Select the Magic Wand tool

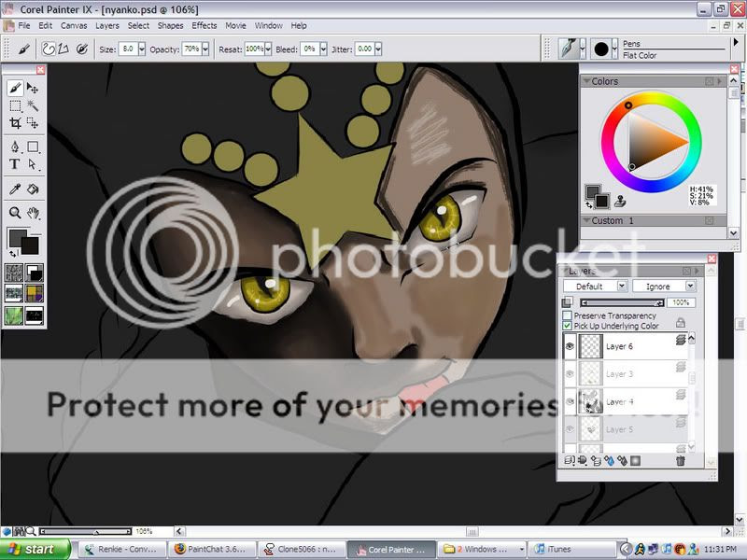pos(33,105)
